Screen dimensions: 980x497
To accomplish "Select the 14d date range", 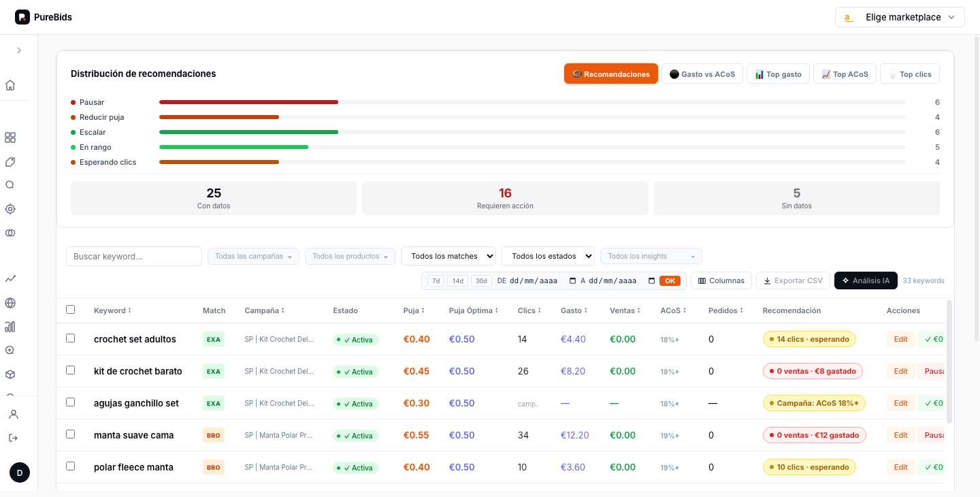I will click(458, 280).
